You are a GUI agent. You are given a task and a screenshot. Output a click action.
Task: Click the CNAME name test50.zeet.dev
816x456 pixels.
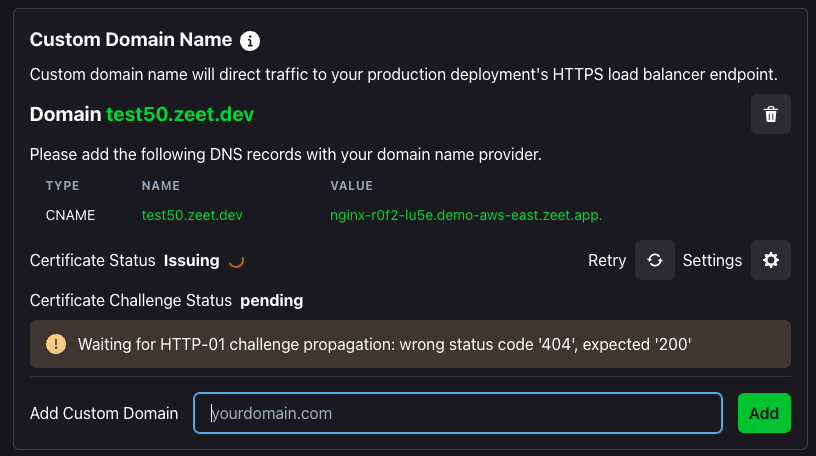pos(192,215)
